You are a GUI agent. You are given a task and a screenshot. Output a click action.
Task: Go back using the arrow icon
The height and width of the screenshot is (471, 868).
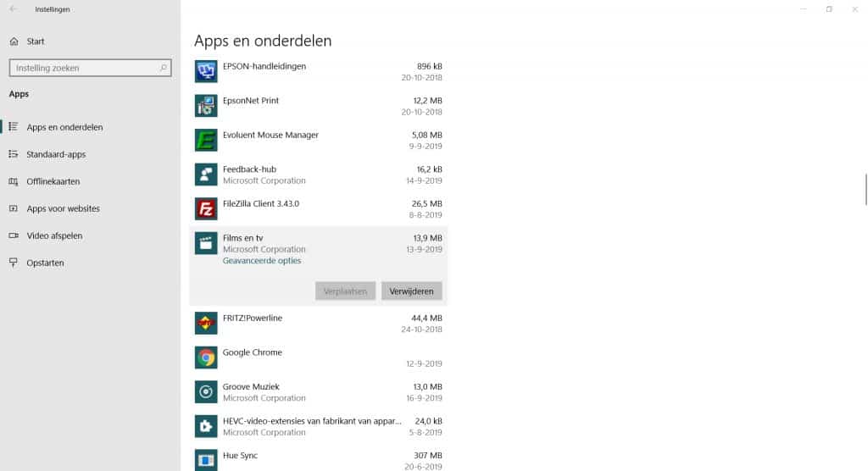14,8
